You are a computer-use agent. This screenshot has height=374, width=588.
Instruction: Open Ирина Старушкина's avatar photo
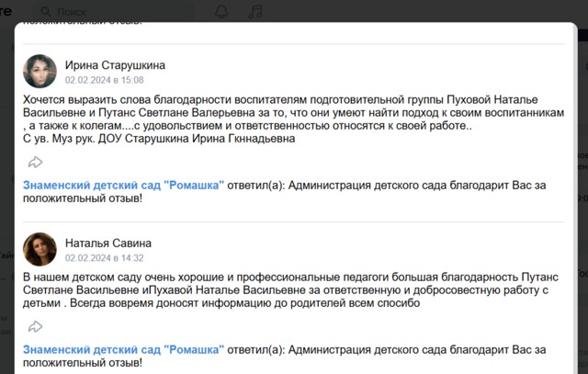[40, 72]
